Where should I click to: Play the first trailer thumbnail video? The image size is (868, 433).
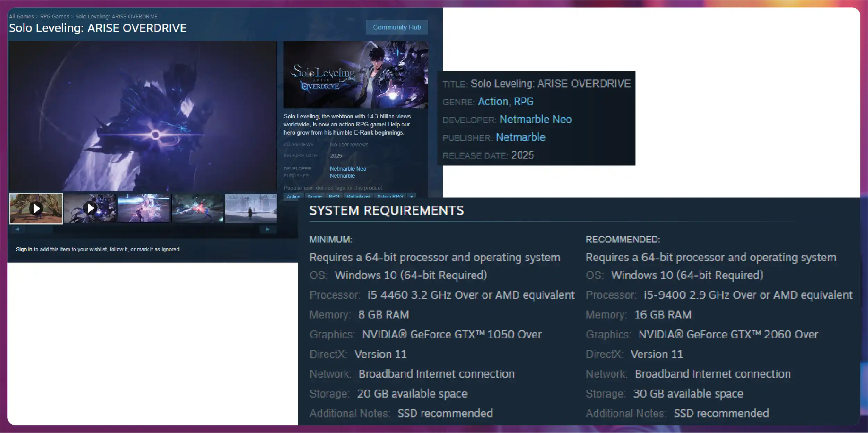tap(36, 209)
